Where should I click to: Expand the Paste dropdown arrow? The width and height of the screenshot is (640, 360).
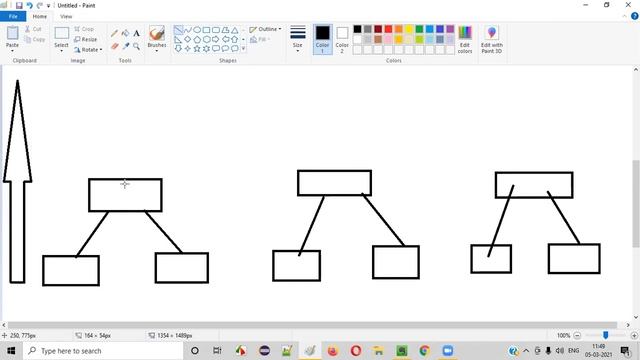click(12, 50)
